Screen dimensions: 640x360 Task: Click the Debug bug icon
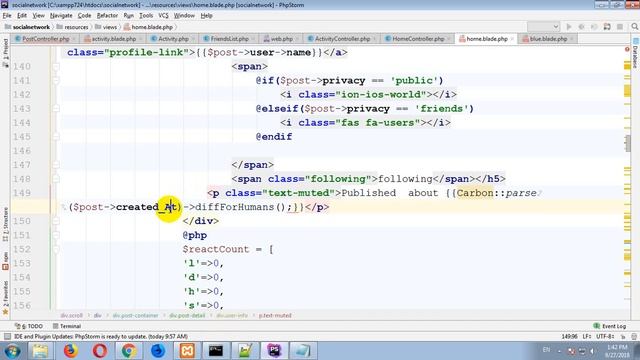coord(581,27)
